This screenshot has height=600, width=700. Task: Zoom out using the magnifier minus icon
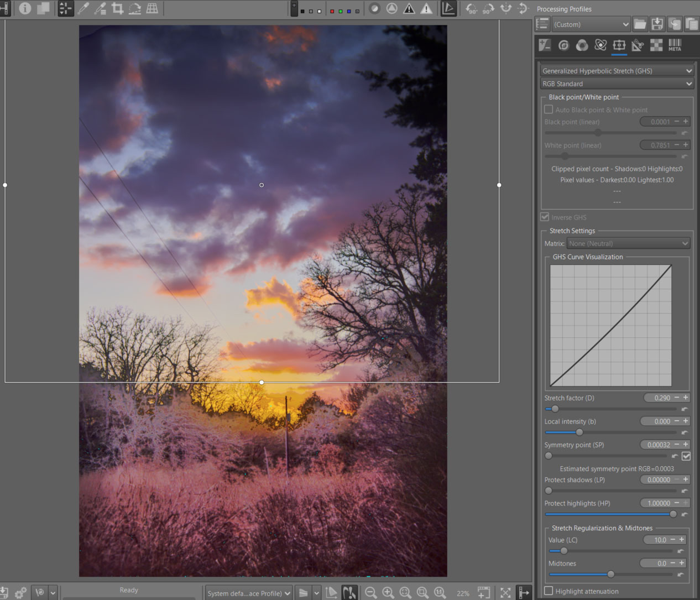(370, 592)
